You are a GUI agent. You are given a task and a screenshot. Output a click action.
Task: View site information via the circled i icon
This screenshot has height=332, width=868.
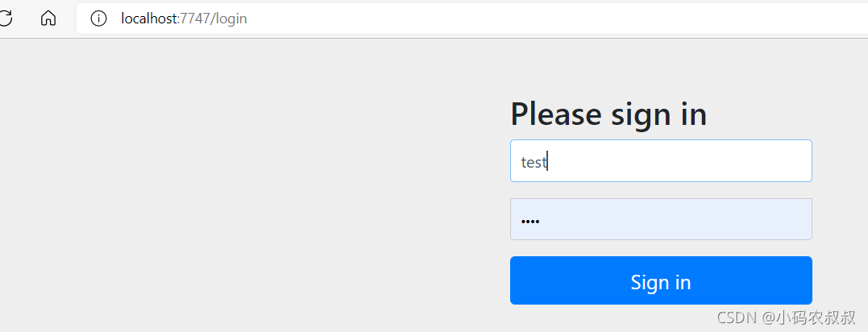(x=98, y=19)
